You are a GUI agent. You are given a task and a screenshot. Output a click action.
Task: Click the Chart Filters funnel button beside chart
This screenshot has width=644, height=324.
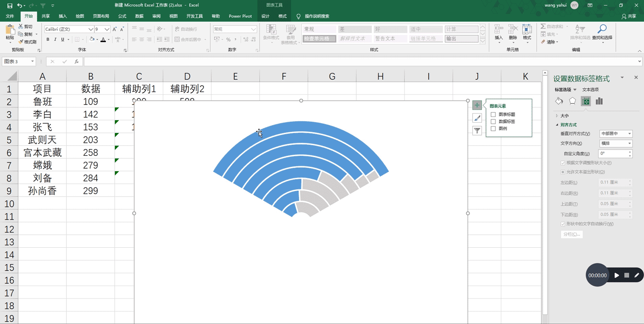point(477,130)
